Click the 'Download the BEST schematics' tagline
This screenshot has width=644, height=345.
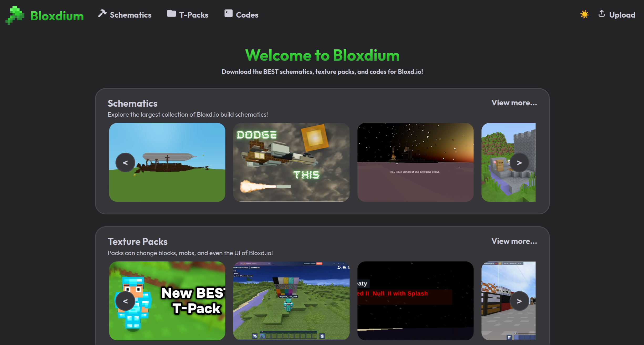tap(322, 72)
